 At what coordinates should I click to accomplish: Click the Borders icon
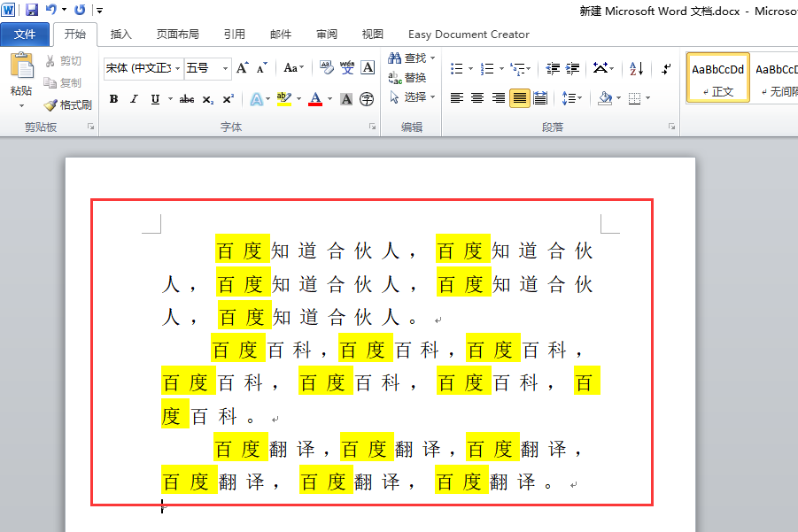(634, 98)
